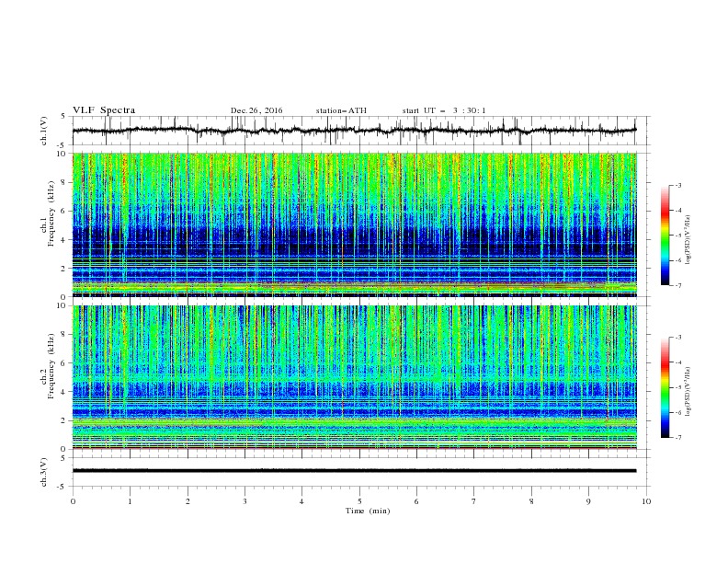Click the "-3" label on the ch.1 colorbar
728x563 pixels.
coord(678,185)
